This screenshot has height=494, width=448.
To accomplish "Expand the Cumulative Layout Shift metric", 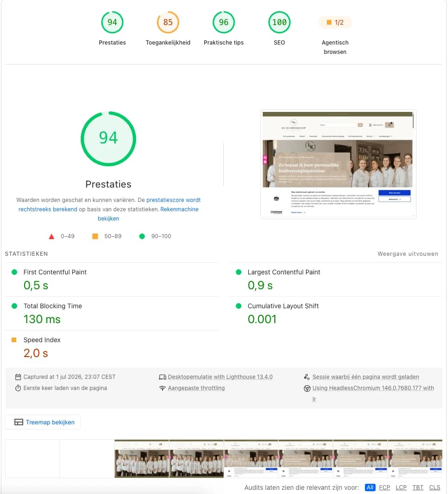I will point(336,313).
